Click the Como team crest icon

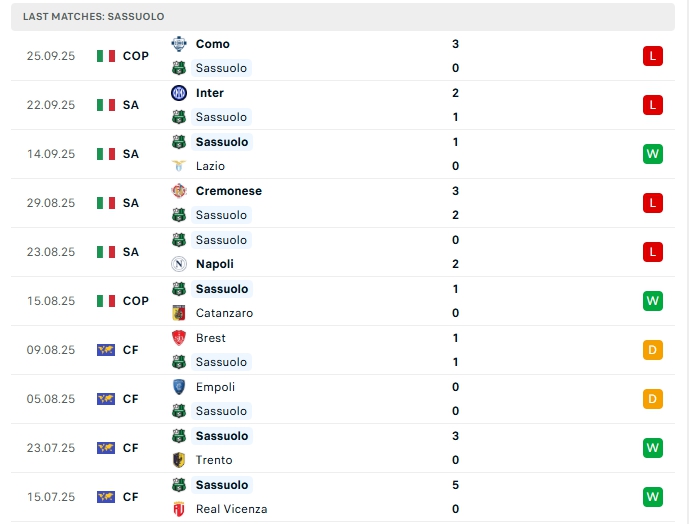[179, 44]
